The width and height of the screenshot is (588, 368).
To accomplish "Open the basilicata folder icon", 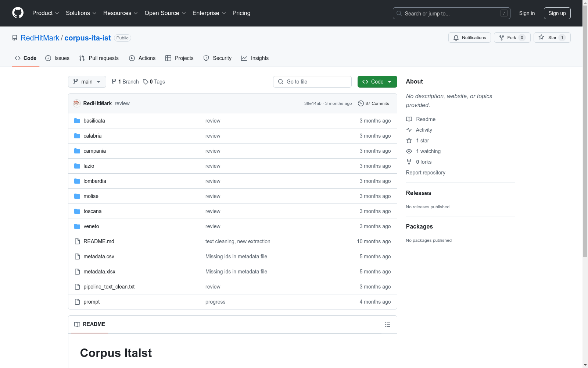I will [77, 121].
